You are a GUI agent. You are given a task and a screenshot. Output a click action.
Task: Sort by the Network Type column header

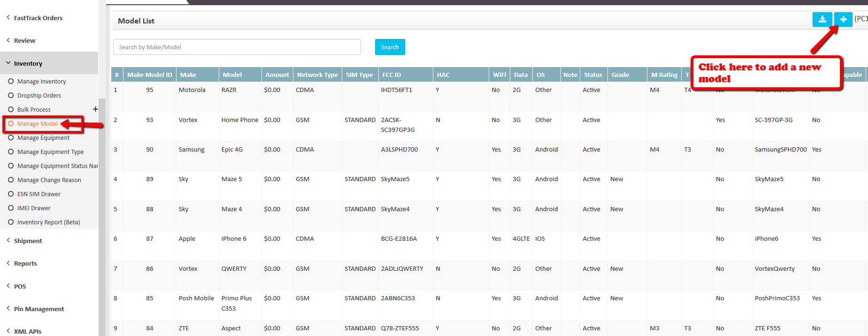coord(317,75)
